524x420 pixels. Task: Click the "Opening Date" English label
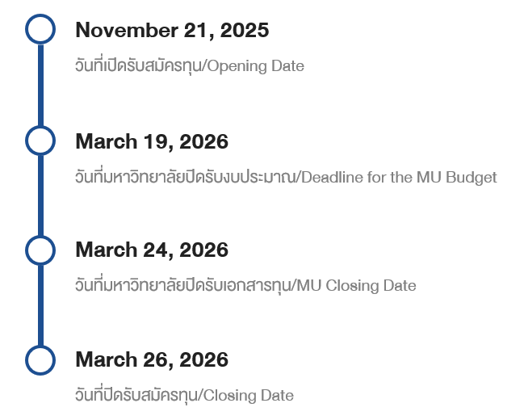pyautogui.click(x=256, y=66)
